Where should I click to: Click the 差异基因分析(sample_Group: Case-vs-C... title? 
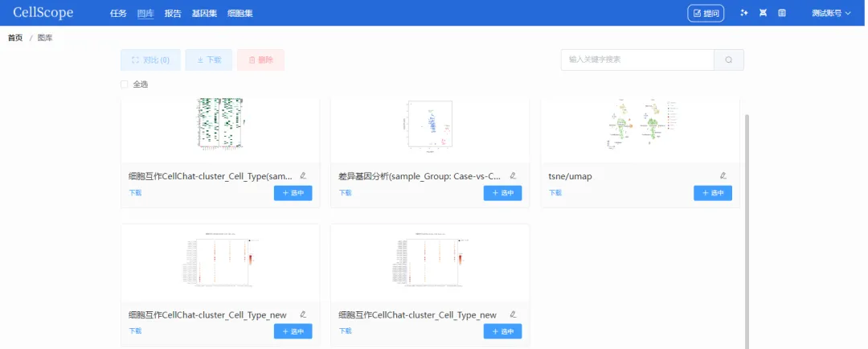pos(420,176)
